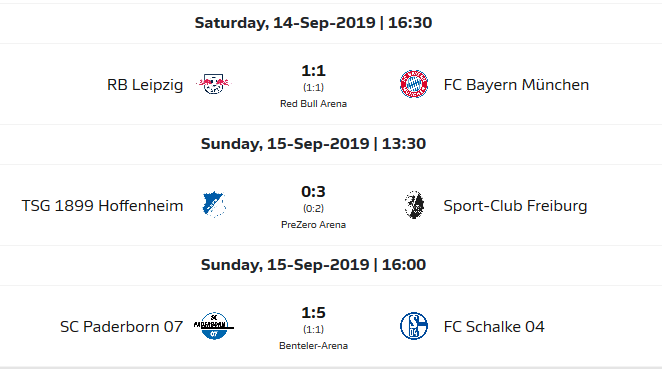View the 0:3 Hoffenheim match result
Image resolution: width=662 pixels, height=369 pixels.
pos(313,192)
